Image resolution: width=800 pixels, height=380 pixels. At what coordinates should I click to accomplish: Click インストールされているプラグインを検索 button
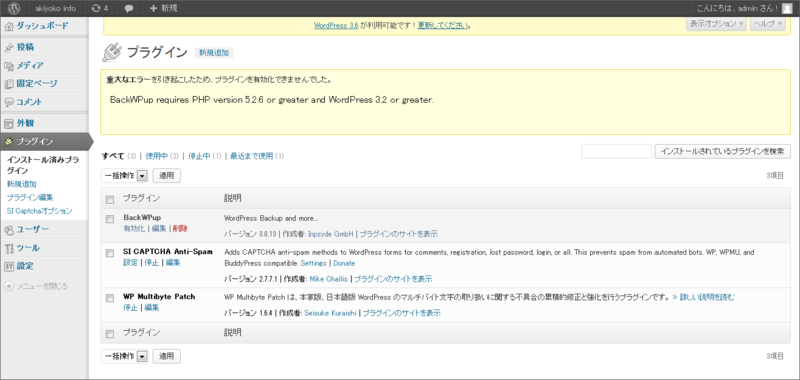click(722, 151)
